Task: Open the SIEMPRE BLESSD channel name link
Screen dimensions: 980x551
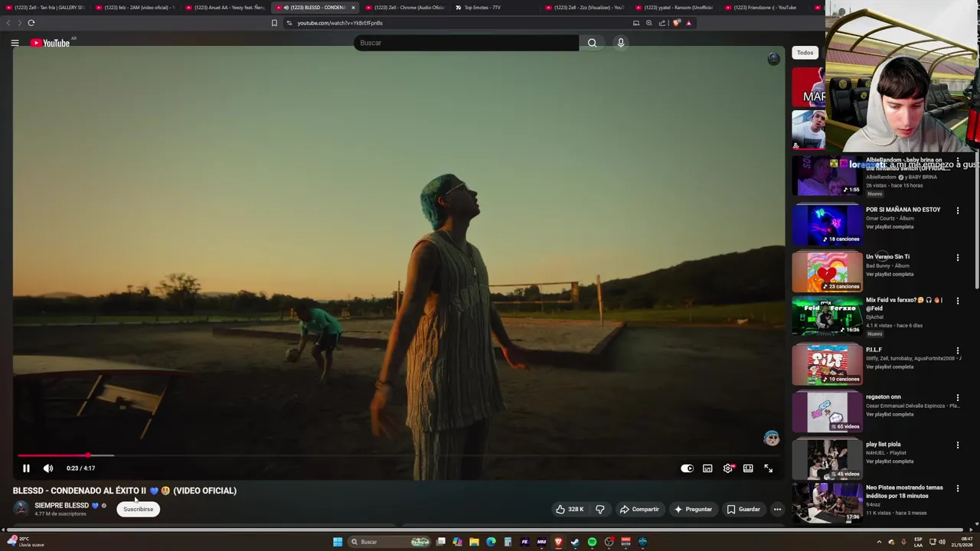Action: coord(61,505)
